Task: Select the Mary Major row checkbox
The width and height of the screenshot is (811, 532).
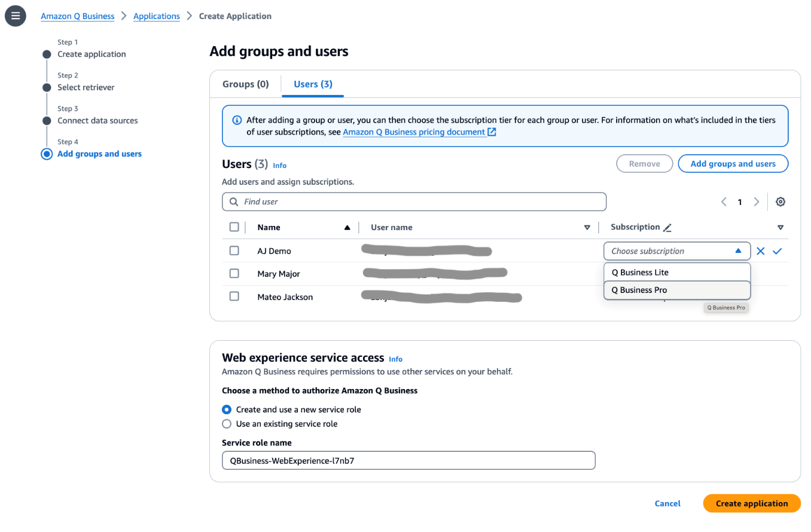Action: 234,274
